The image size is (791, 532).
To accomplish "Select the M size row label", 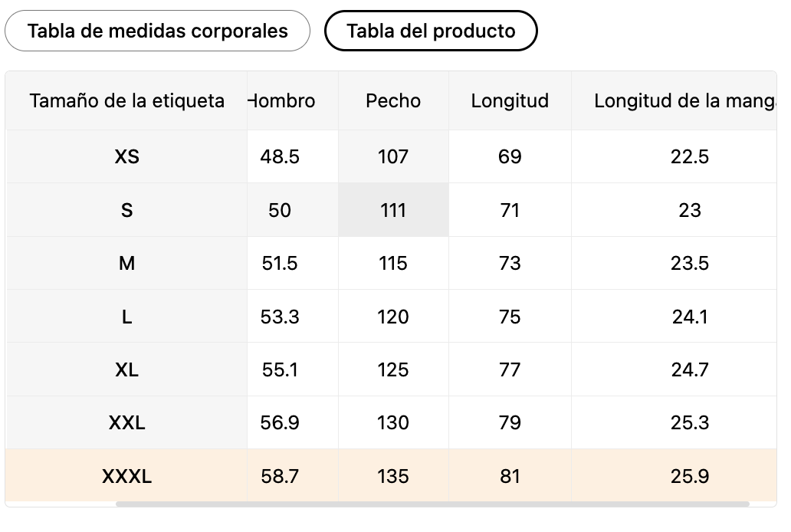I will pyautogui.click(x=127, y=264).
